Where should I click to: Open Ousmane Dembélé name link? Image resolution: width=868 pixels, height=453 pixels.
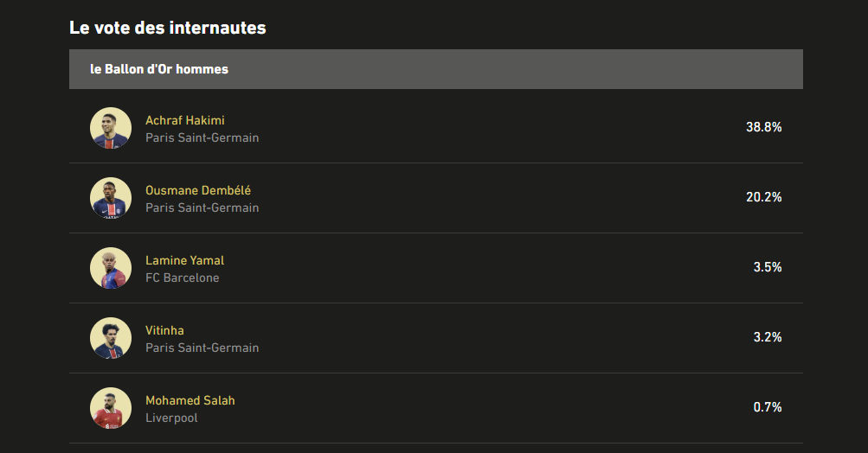(198, 190)
